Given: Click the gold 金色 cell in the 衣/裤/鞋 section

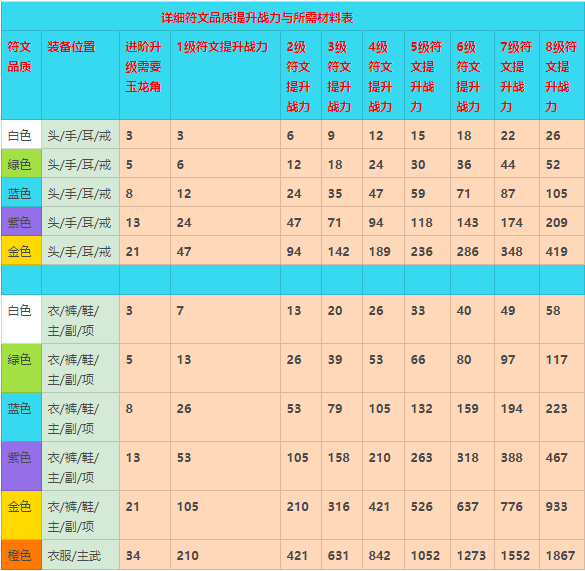Looking at the screenshot, I should point(21,515).
